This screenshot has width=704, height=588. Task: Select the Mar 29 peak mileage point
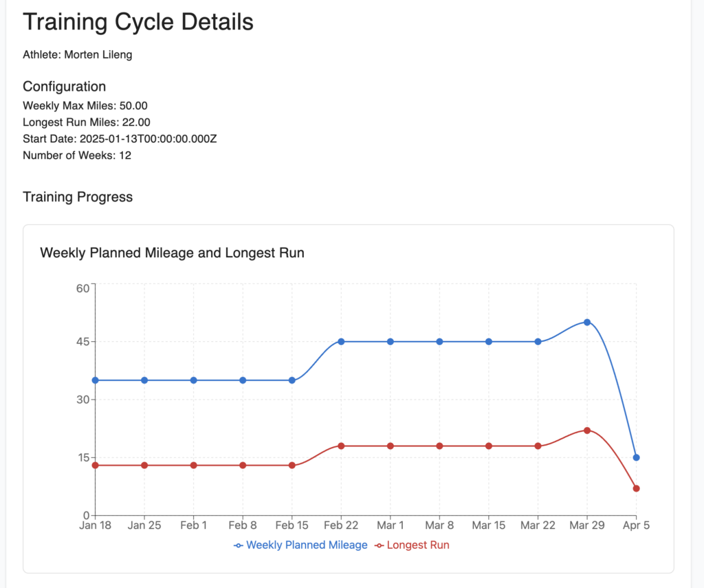click(x=587, y=322)
